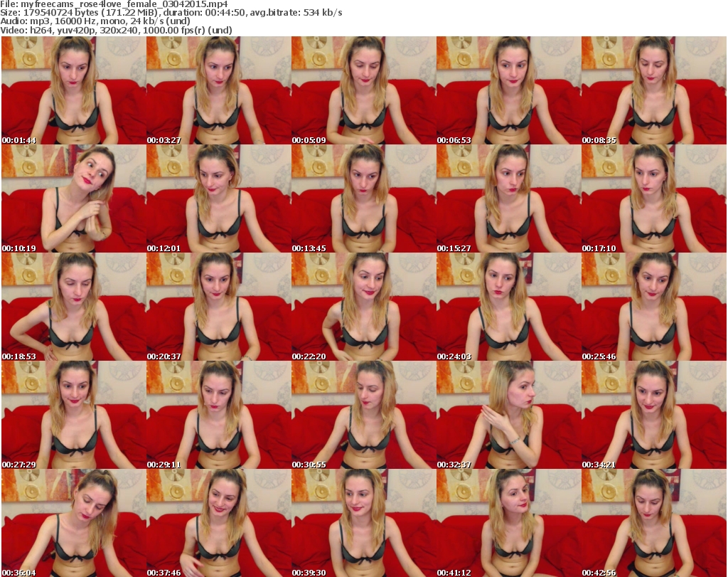Select the thumbnail timestamped 00:01:44

(x=74, y=90)
